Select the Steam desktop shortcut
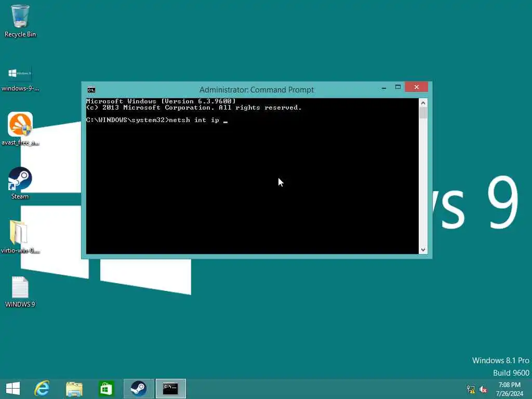The height and width of the screenshot is (399, 532). pos(20,183)
